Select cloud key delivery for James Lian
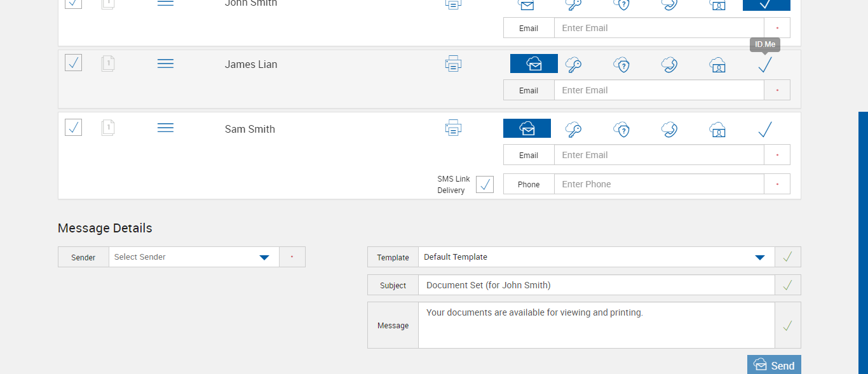868x374 pixels. (x=574, y=64)
